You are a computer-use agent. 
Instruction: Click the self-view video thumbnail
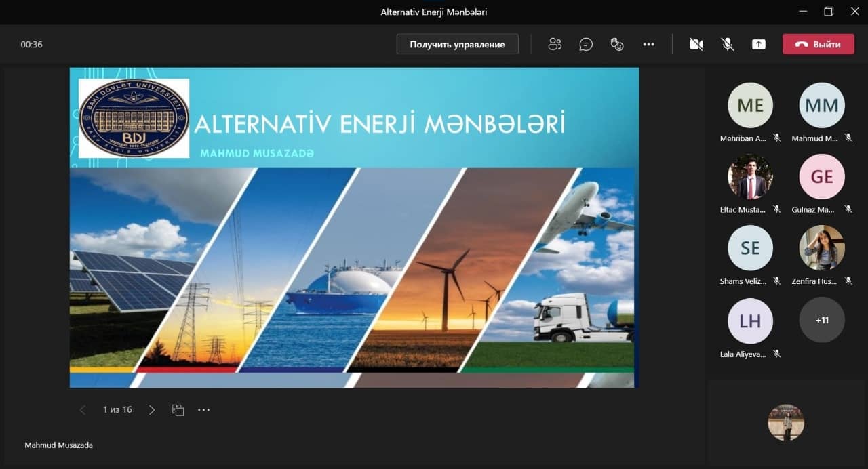pos(786,422)
